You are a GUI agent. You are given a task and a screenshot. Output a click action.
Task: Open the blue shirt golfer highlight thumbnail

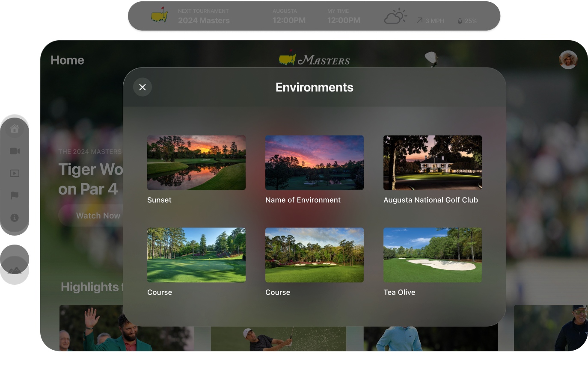(431, 339)
